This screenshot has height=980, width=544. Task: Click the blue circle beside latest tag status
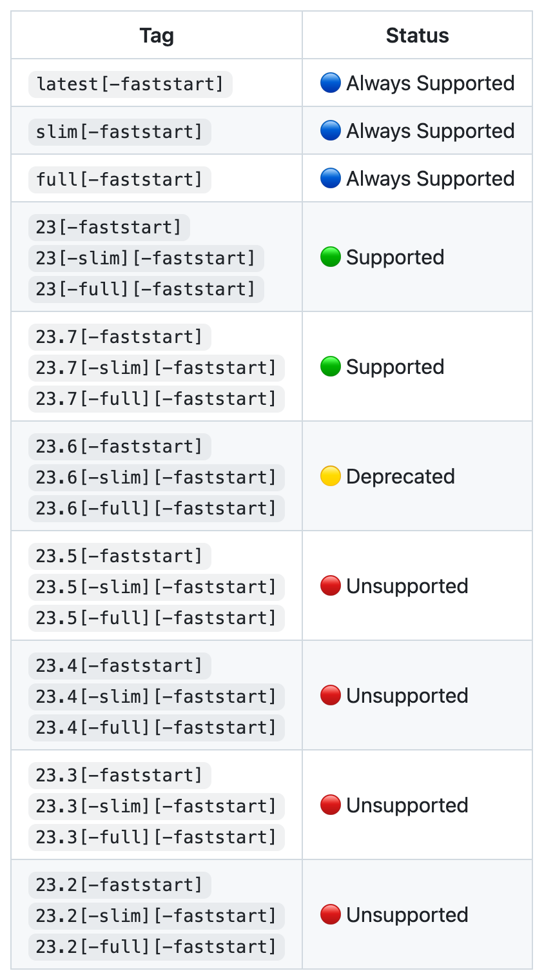click(x=330, y=83)
